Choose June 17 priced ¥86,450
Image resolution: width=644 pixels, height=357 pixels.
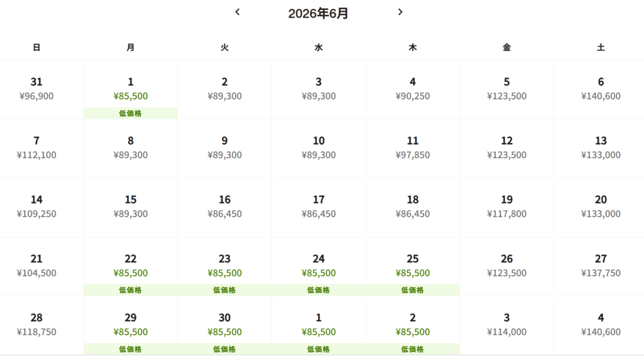[x=319, y=207]
